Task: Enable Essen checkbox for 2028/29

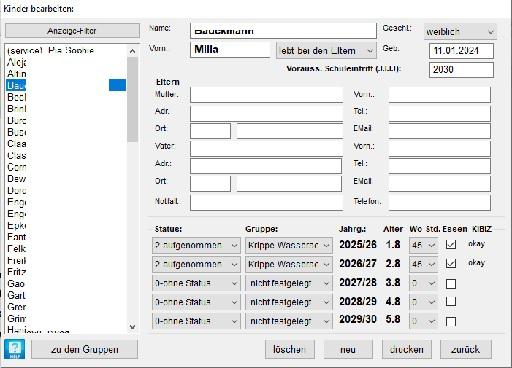Action: point(451,302)
